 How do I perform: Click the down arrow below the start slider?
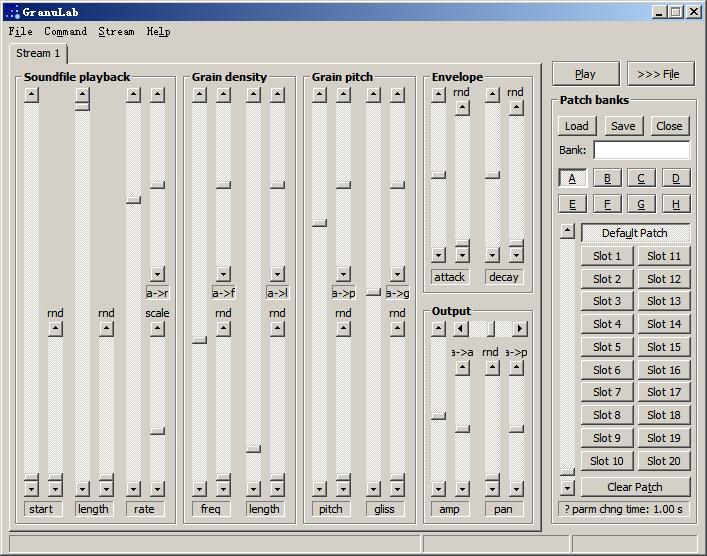click(x=31, y=489)
